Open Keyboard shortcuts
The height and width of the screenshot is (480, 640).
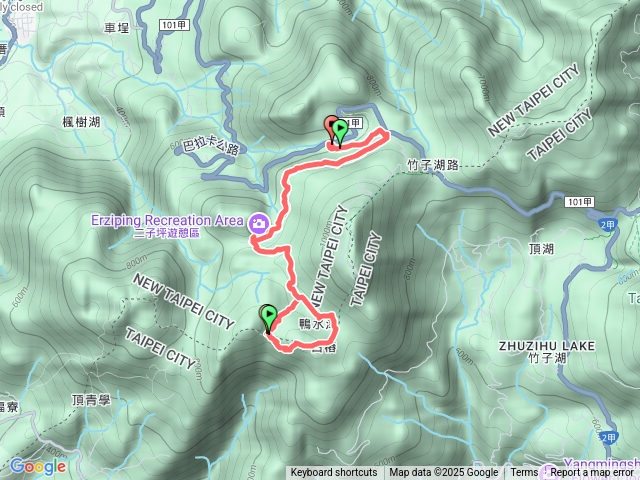point(334,473)
